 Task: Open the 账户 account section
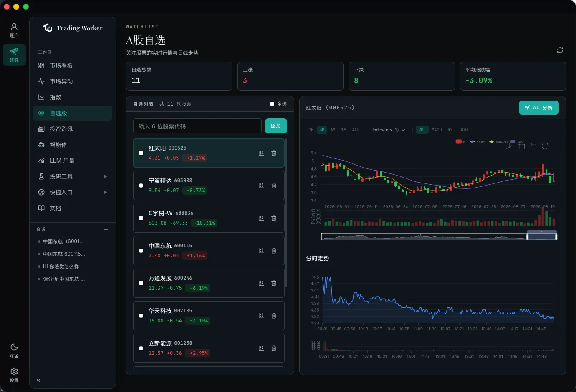14,30
